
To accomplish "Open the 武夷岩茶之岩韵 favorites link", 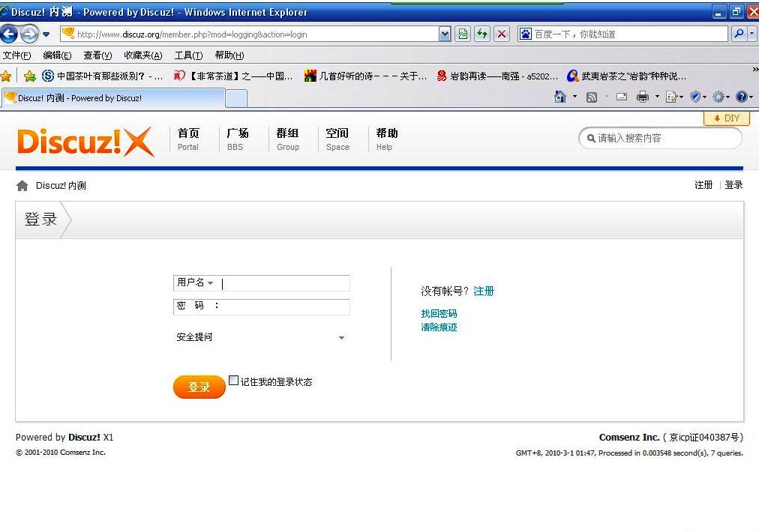I will [x=627, y=76].
